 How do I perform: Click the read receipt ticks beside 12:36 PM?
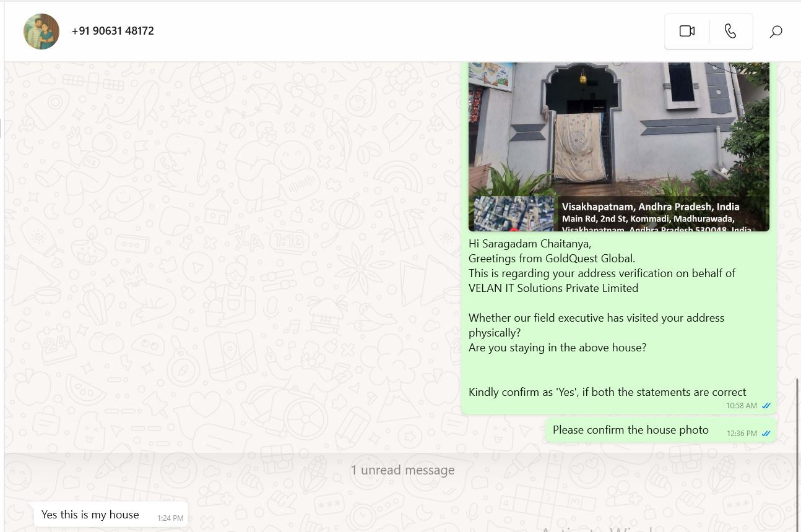(x=766, y=434)
